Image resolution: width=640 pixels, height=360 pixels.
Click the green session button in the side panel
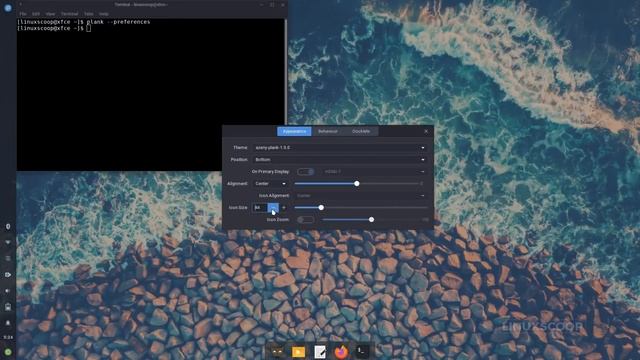coord(8,352)
